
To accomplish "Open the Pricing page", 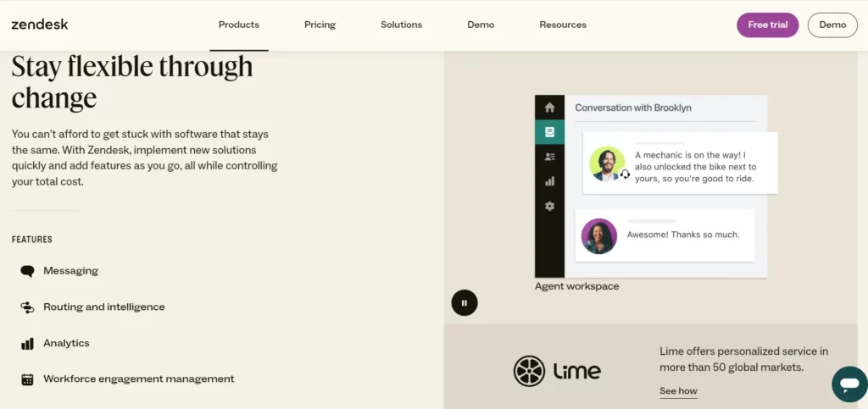I will (x=320, y=25).
